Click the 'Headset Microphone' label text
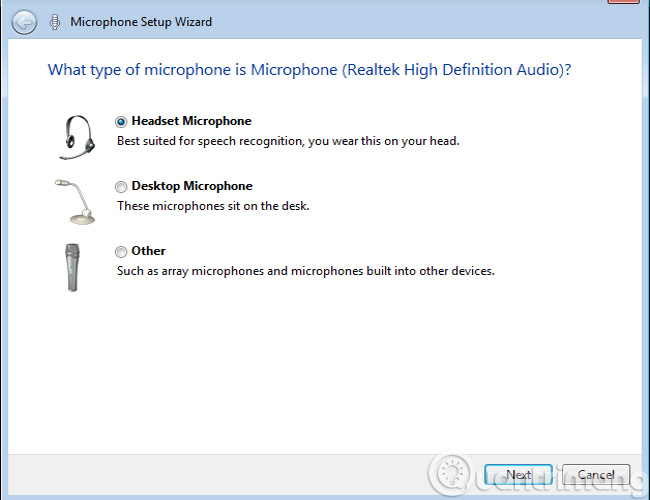This screenshot has height=500, width=650. [192, 121]
